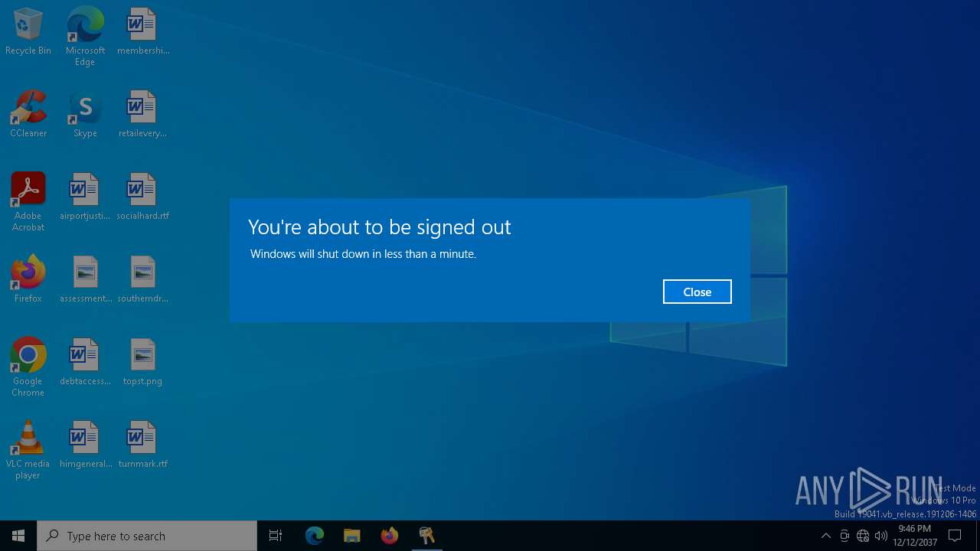Select the topst.png image file icon
Viewport: 980px width, 551px height.
[x=142, y=362]
